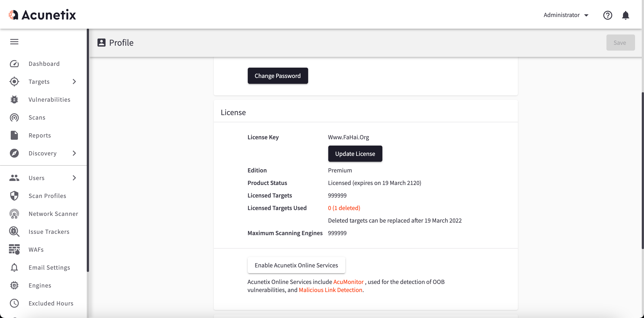Image resolution: width=644 pixels, height=318 pixels.
Task: Open Dashboard from the sidebar
Action: [44, 64]
